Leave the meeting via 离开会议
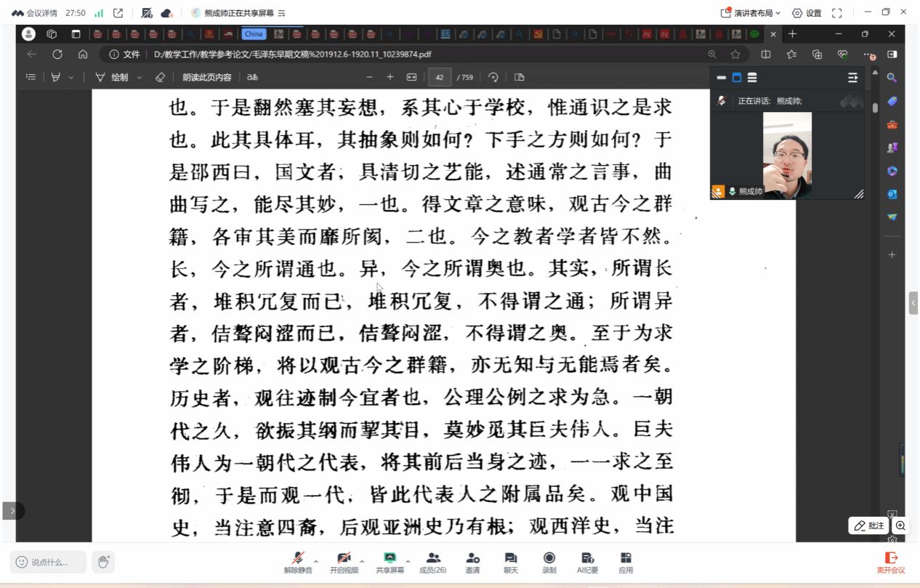 coord(890,561)
